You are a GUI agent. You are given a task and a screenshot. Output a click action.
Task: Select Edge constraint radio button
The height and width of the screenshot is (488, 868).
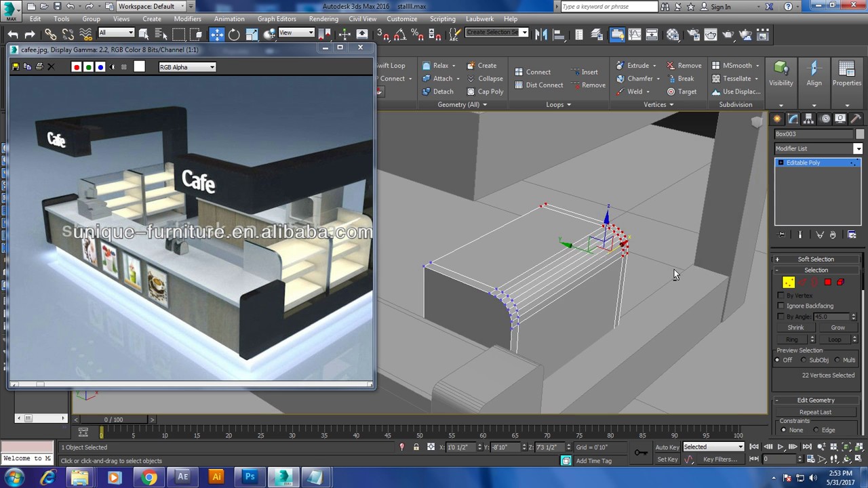click(816, 430)
